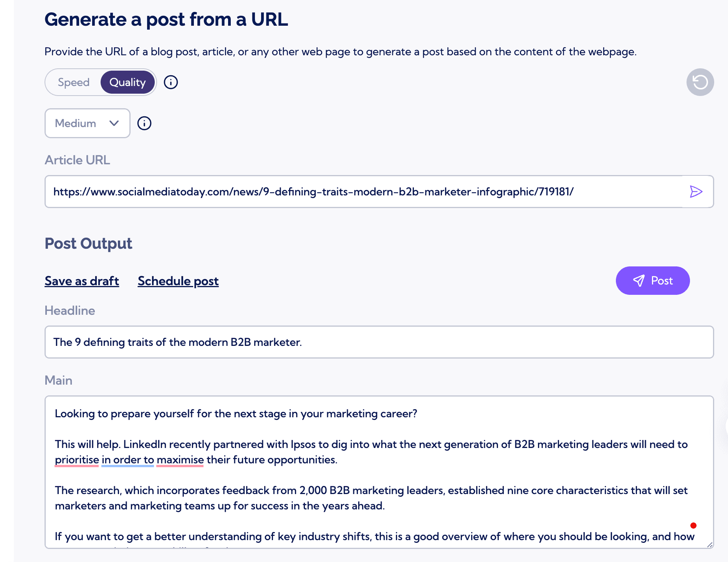
Task: Click the info icon beside the Quality toggle
Action: pyautogui.click(x=171, y=82)
